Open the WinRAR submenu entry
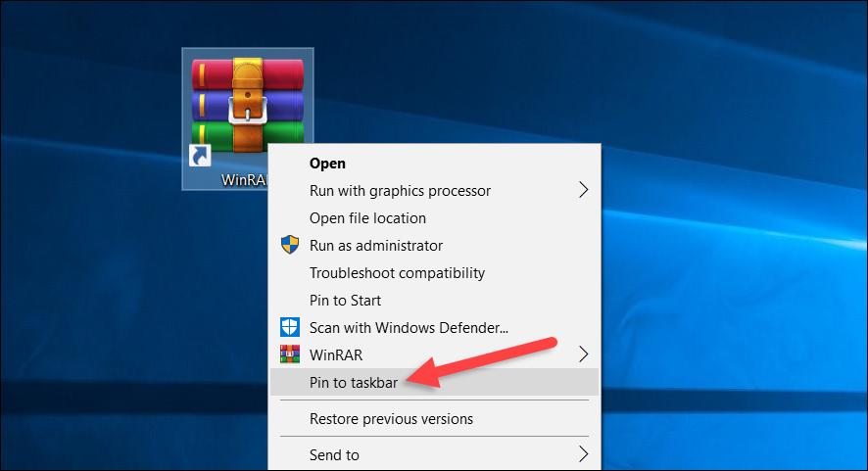The image size is (868, 471). 435,354
